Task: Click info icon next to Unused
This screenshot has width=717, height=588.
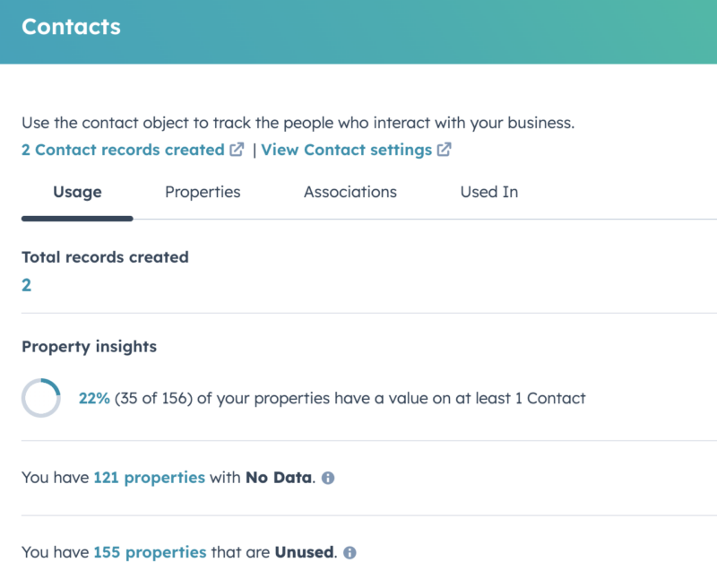Action: click(x=350, y=553)
